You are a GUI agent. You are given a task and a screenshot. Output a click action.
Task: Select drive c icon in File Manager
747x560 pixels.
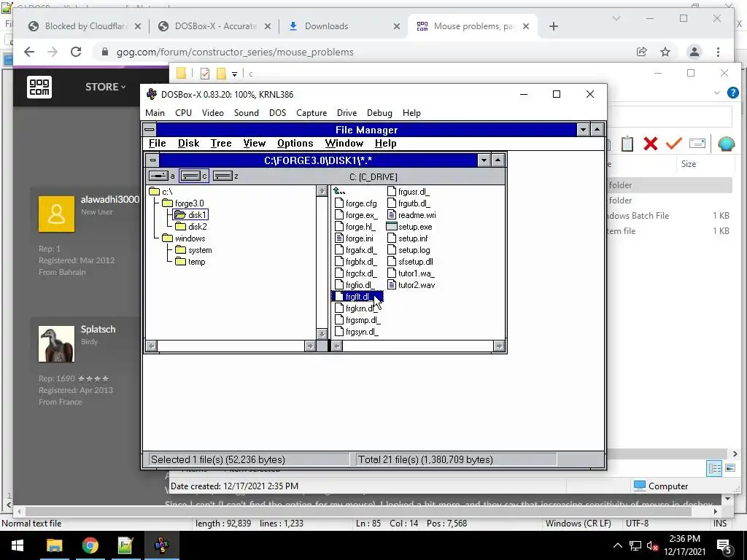pyautogui.click(x=194, y=176)
